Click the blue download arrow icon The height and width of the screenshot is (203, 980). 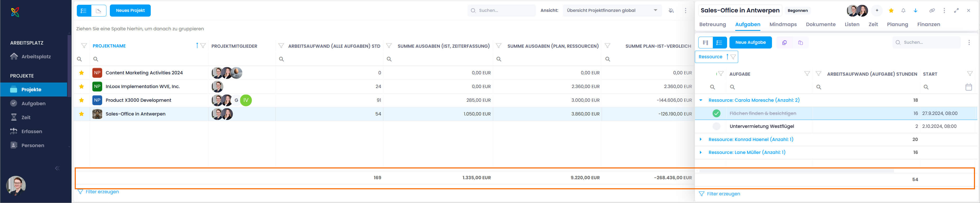click(915, 11)
